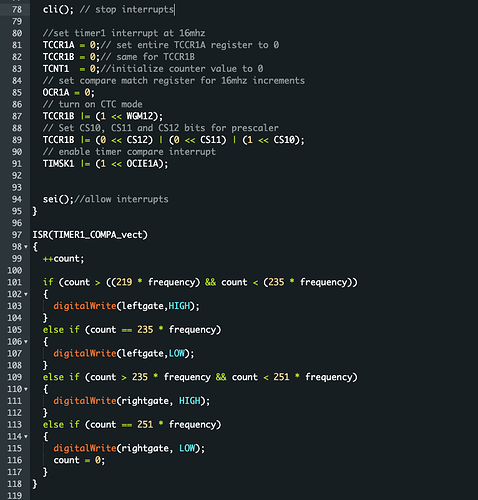Click the closing brace on line 118
This screenshot has width=478, height=500.
[35, 484]
